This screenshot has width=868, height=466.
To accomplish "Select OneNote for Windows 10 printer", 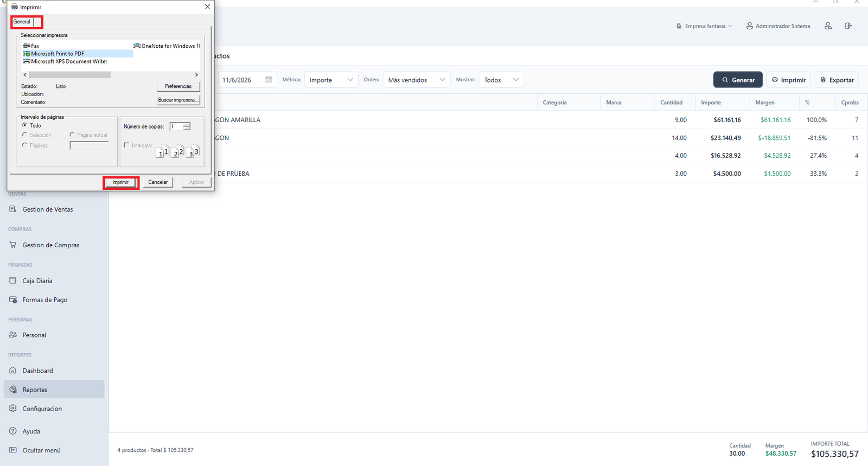I will click(167, 46).
